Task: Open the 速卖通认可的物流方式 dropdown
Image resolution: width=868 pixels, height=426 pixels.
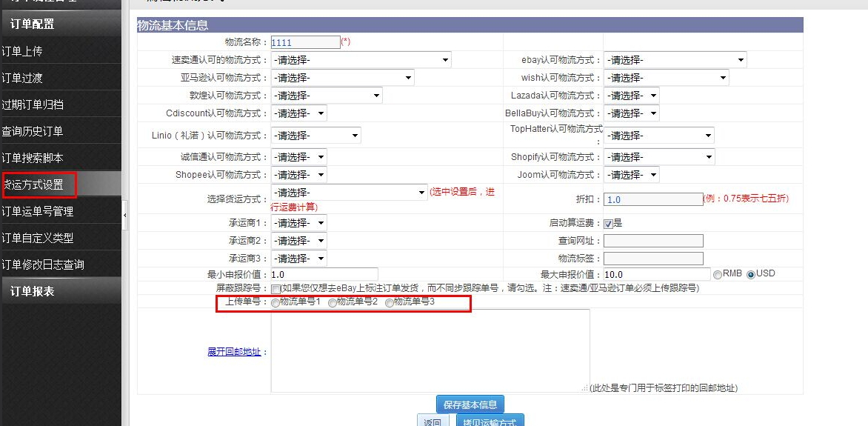Action: click(x=361, y=60)
